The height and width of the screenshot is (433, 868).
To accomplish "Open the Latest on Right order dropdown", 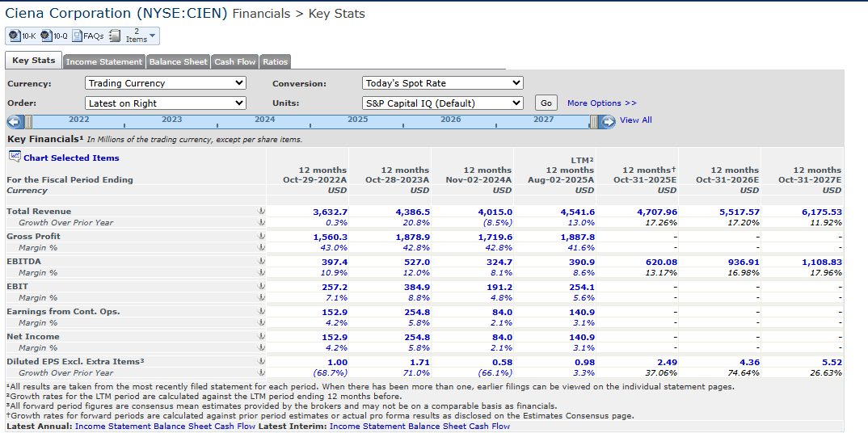I will coord(165,103).
